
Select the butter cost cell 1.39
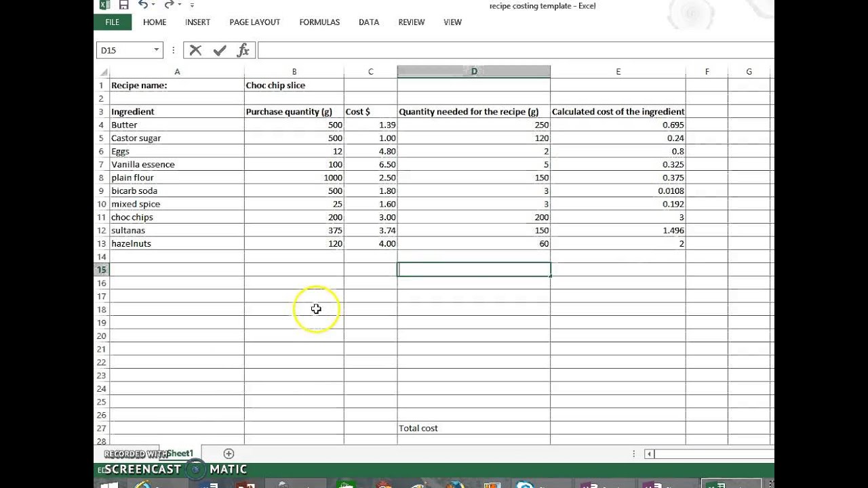[x=370, y=125]
